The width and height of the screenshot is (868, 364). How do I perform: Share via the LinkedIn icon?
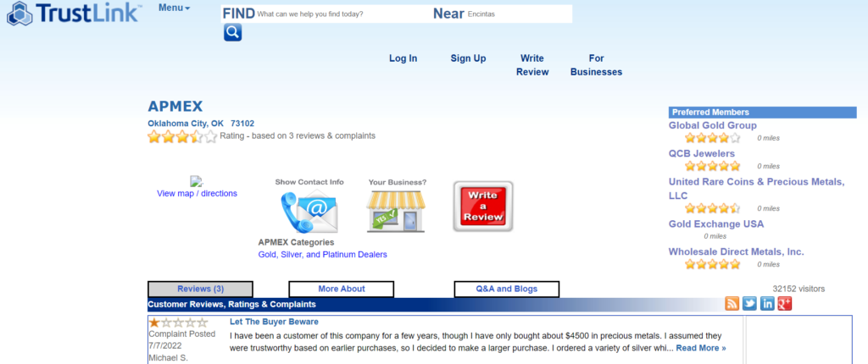(767, 303)
